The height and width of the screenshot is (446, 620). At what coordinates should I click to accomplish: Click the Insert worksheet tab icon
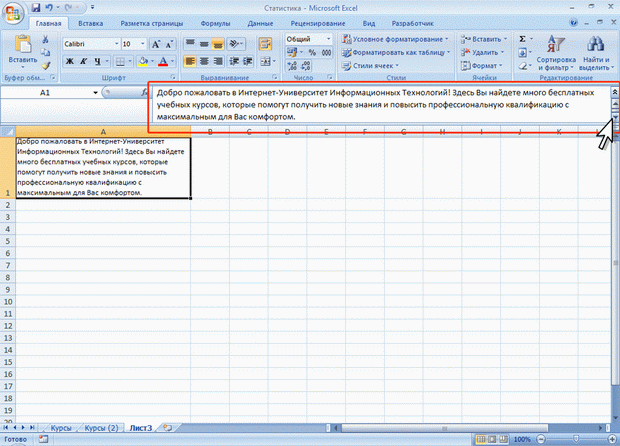tap(168, 428)
